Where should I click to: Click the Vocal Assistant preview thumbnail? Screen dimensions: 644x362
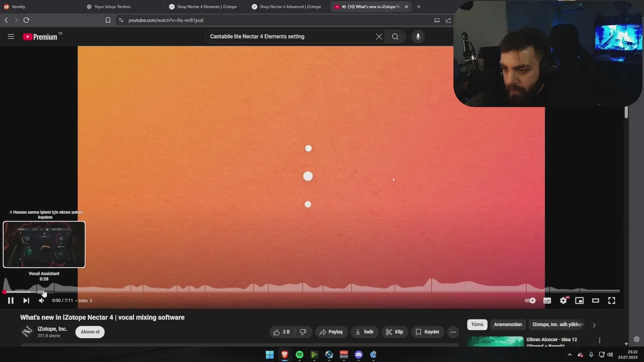[44, 244]
